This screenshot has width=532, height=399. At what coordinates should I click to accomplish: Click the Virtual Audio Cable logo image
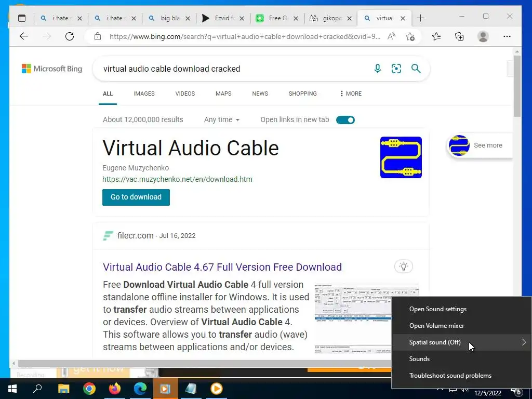tap(401, 157)
